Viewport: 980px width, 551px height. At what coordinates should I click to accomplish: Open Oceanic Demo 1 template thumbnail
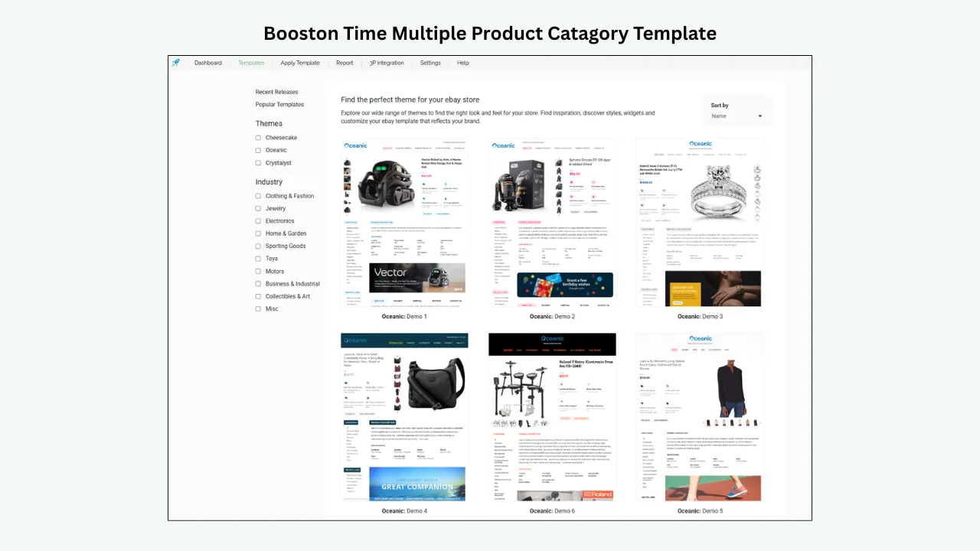click(404, 223)
